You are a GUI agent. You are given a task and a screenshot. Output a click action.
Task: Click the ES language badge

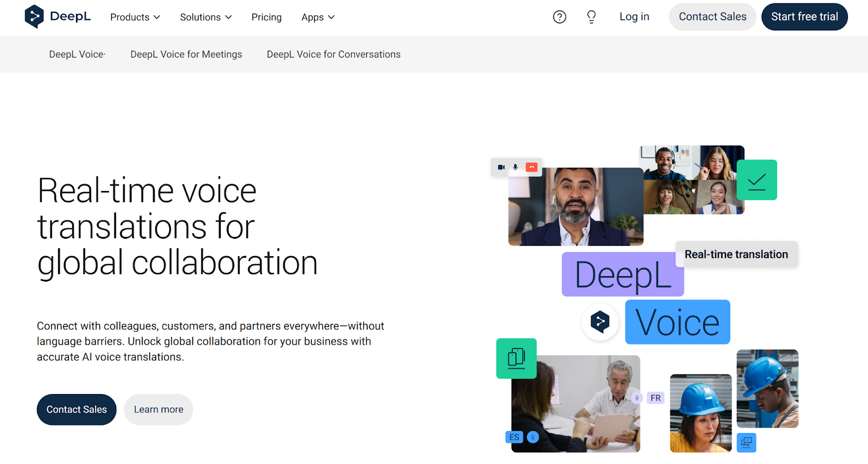click(x=514, y=437)
